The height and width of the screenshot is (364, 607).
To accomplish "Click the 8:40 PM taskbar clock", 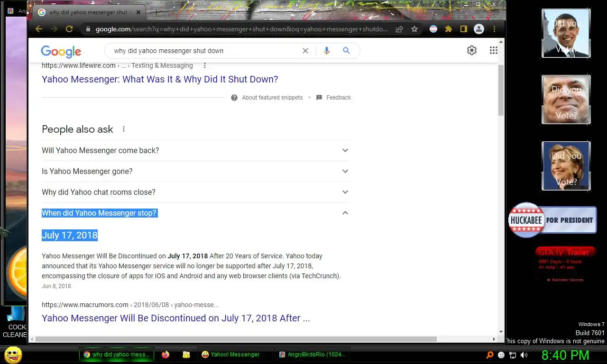I will point(565,355).
